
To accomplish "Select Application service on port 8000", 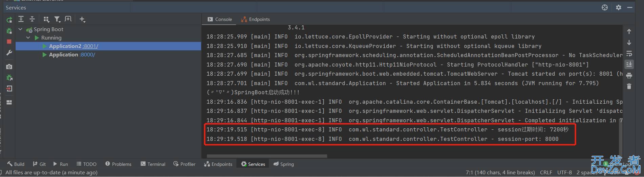I will (108, 55).
